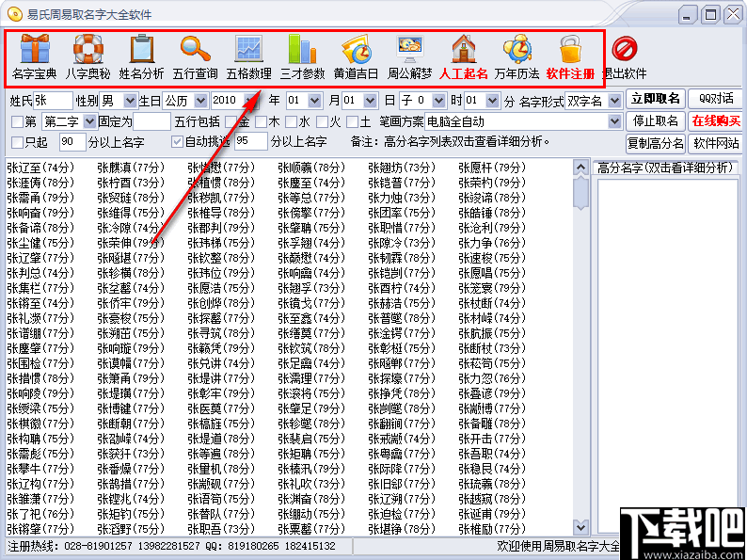Click the 停止取名 button
Viewport: 747px width, 560px height.
655,121
